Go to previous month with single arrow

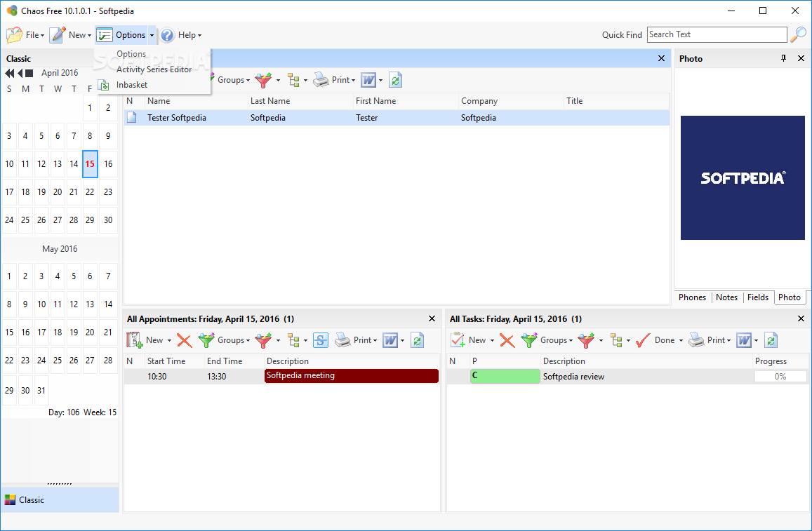click(20, 74)
